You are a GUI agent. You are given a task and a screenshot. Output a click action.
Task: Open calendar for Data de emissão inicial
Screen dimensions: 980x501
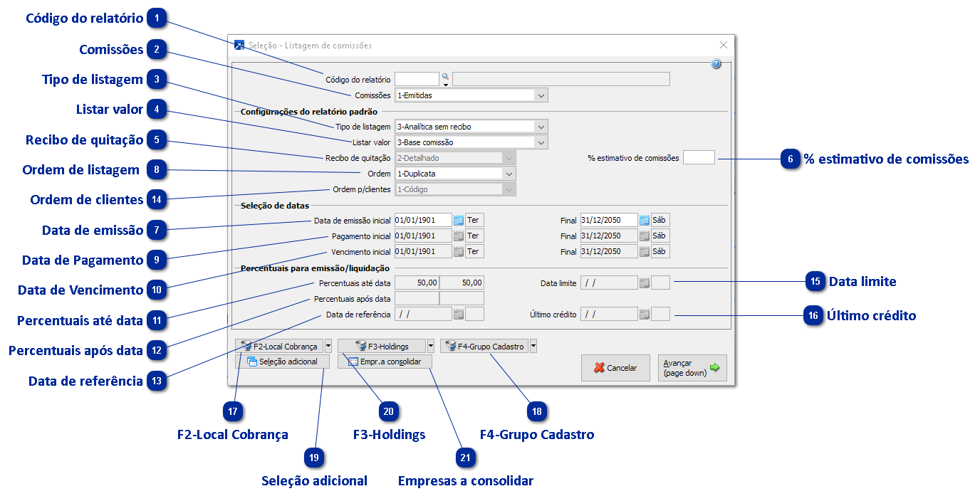(x=459, y=220)
